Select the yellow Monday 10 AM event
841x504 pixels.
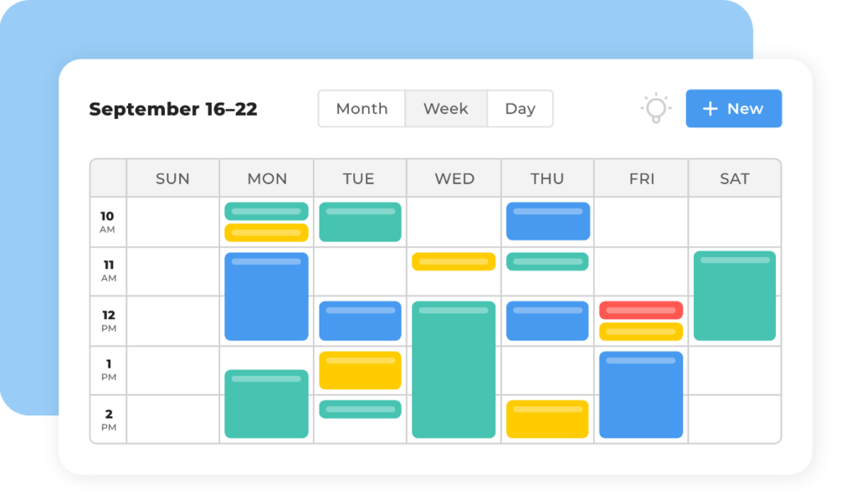tap(266, 233)
